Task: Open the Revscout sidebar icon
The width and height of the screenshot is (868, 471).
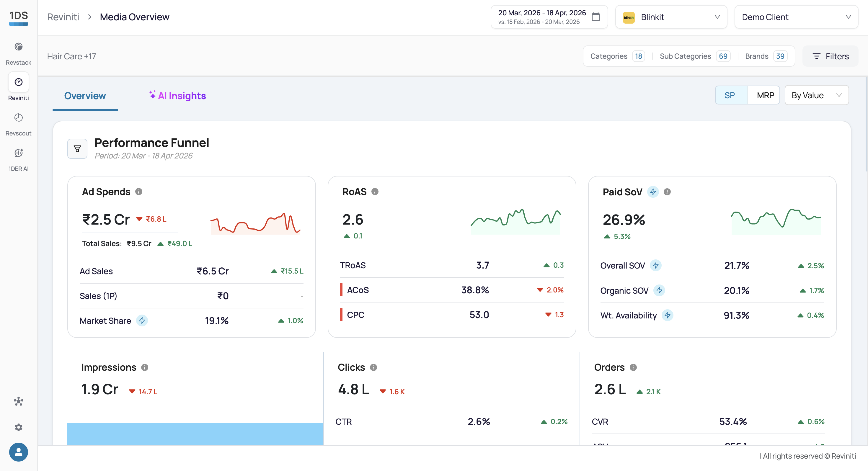Action: [x=19, y=118]
